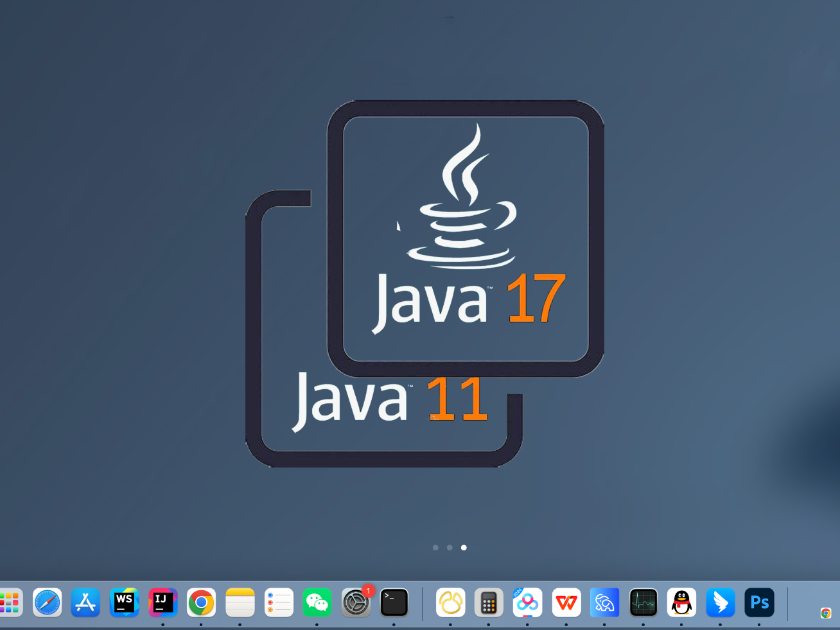
Task: Open DingTalk from the Dock
Action: [x=721, y=602]
